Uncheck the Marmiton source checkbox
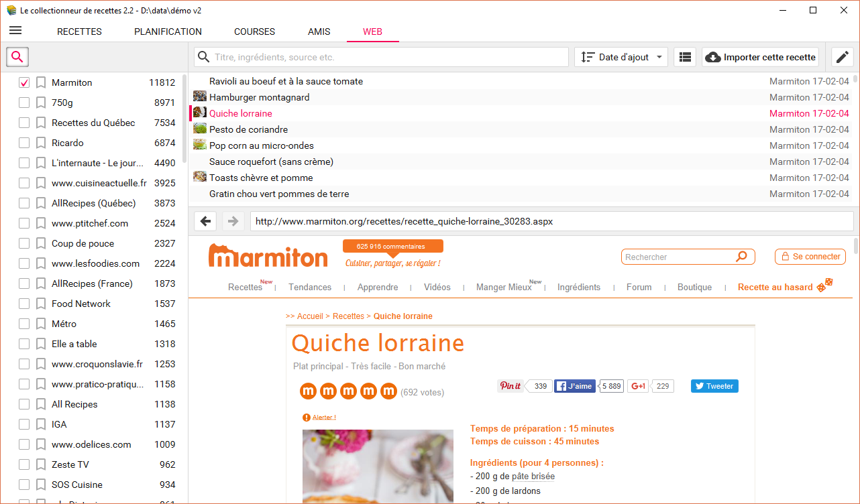 click(24, 82)
